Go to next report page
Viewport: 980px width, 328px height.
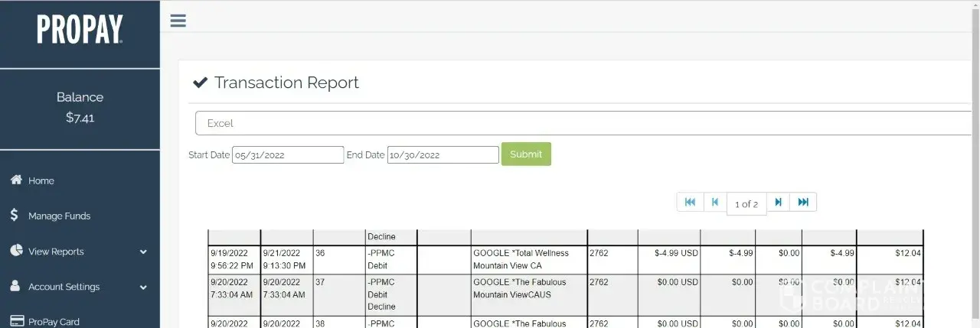click(x=778, y=202)
